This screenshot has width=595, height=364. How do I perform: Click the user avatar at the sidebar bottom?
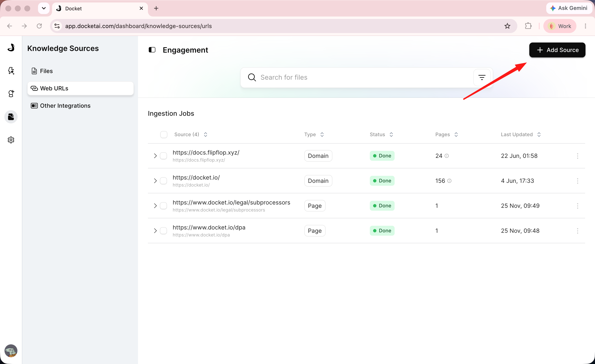coord(11,351)
